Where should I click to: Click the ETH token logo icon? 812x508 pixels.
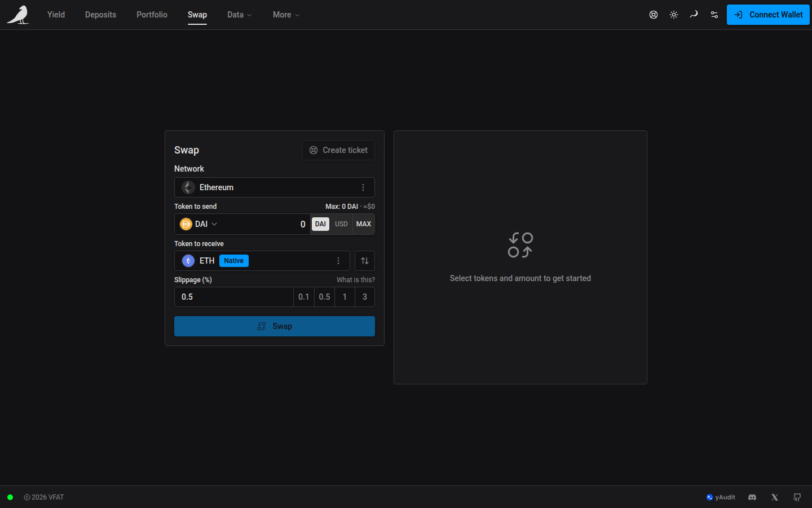tap(188, 261)
